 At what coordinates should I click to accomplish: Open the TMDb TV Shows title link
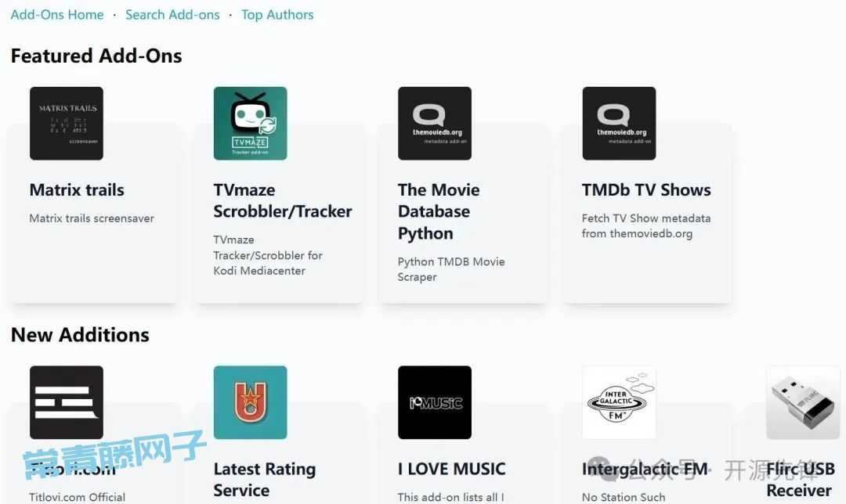646,189
